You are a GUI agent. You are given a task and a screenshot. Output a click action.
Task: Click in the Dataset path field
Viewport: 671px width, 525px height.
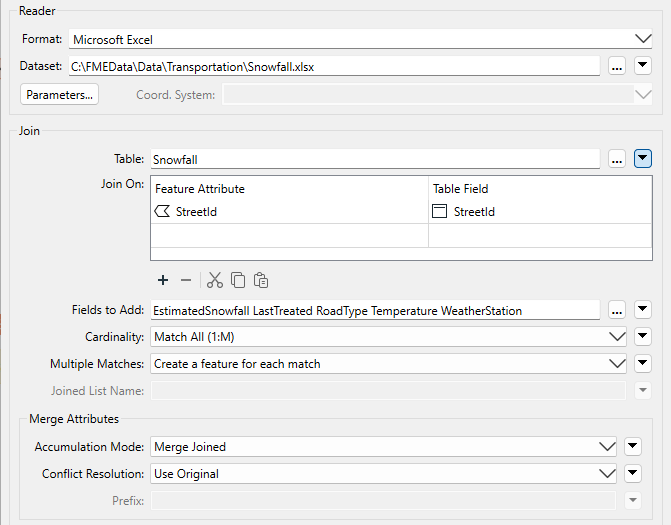(334, 66)
